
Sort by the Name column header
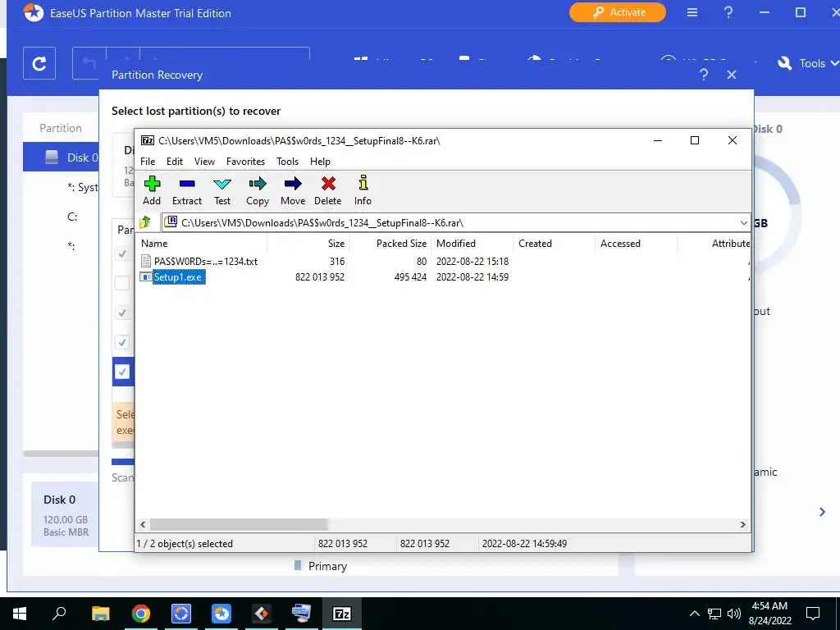(x=203, y=243)
